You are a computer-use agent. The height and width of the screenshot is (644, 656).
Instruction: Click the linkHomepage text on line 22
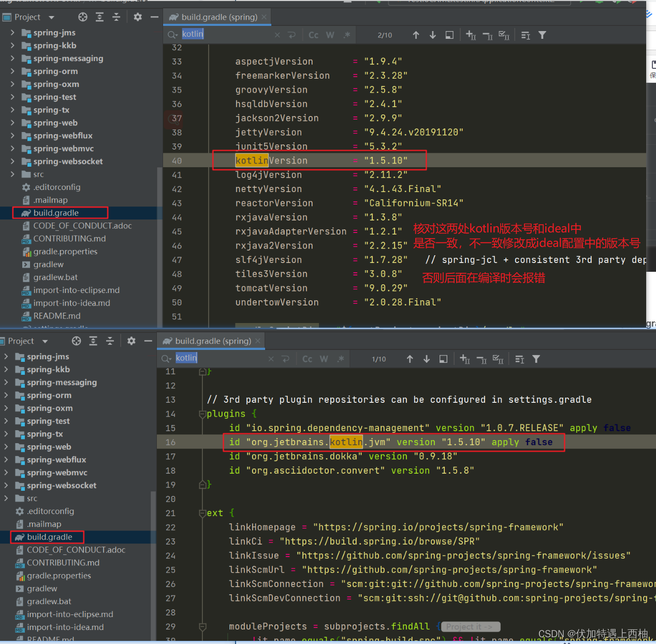tap(263, 528)
